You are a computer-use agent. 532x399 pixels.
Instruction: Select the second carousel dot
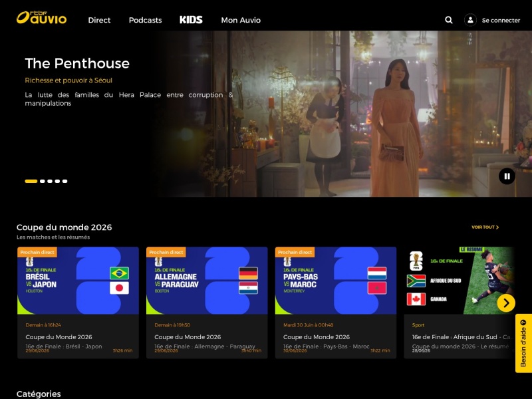pos(43,181)
